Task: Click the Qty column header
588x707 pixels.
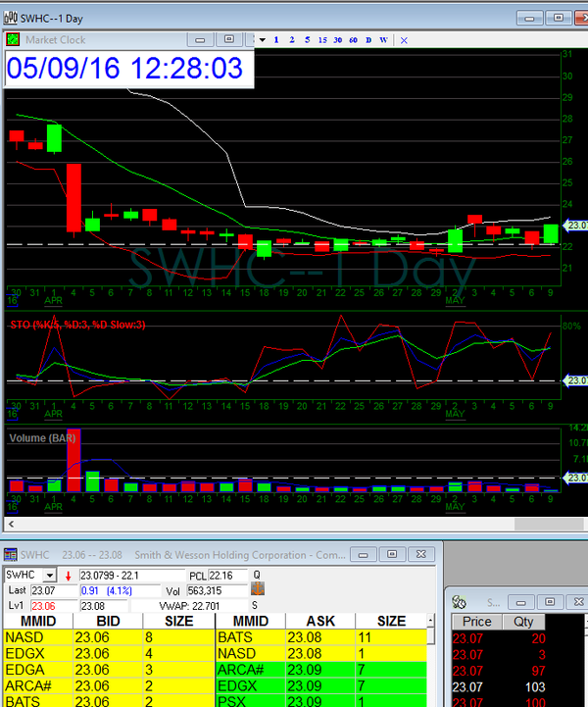Action: coord(520,622)
